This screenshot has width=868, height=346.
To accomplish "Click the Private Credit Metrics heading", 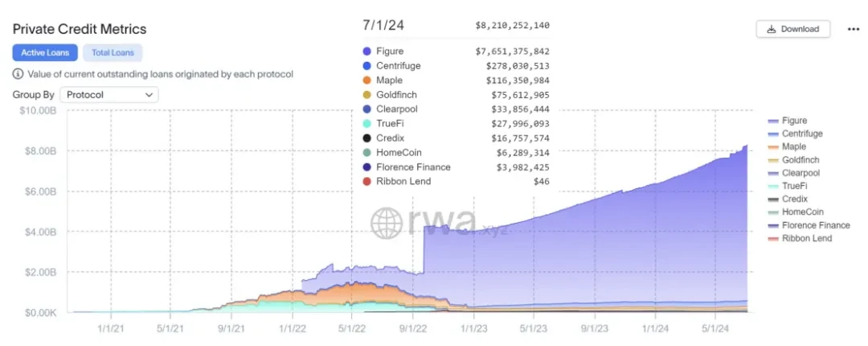I will (x=79, y=29).
